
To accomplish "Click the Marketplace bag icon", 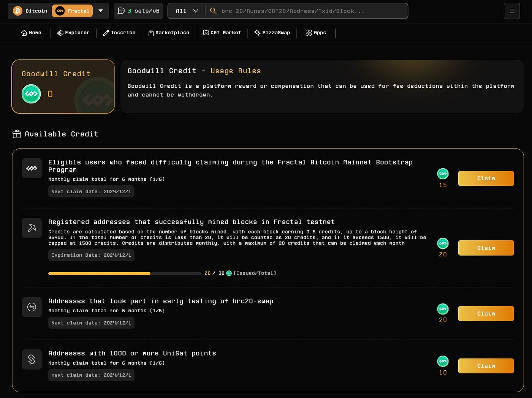I will 151,33.
